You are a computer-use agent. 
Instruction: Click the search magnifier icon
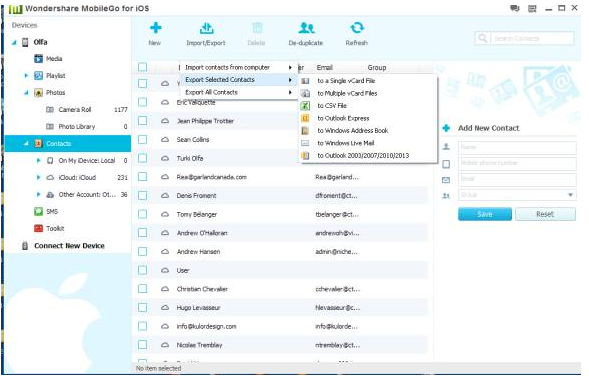(482, 38)
